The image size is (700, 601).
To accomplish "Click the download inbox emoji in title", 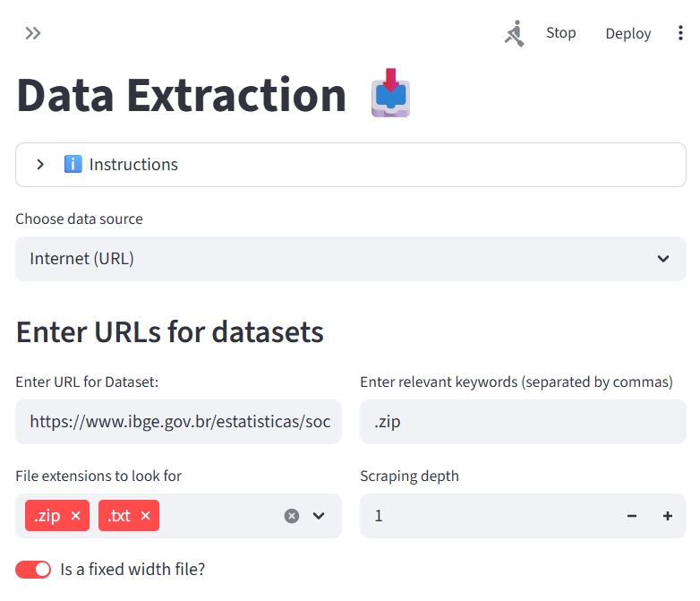I will tap(390, 93).
